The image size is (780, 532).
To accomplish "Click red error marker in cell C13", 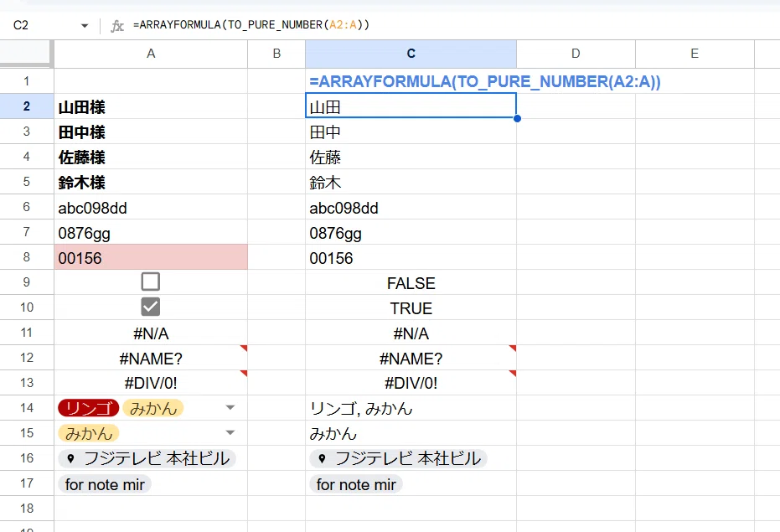I will click(513, 374).
